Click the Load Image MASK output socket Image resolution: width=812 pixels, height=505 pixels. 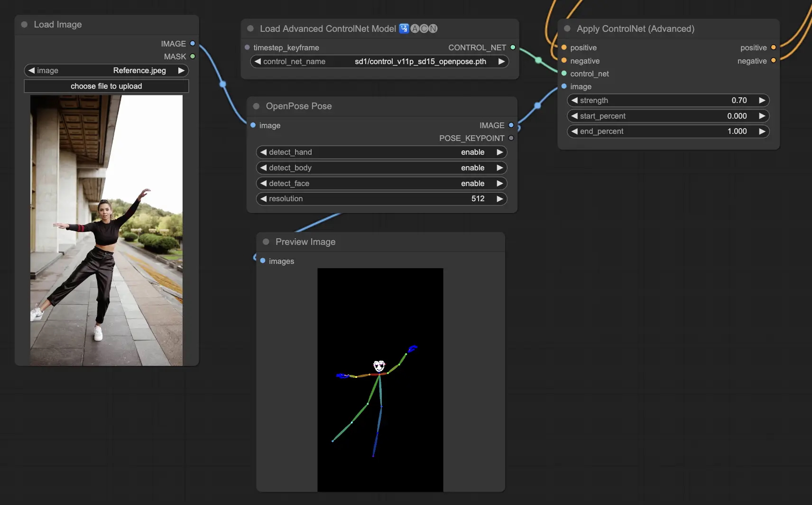[x=193, y=56]
